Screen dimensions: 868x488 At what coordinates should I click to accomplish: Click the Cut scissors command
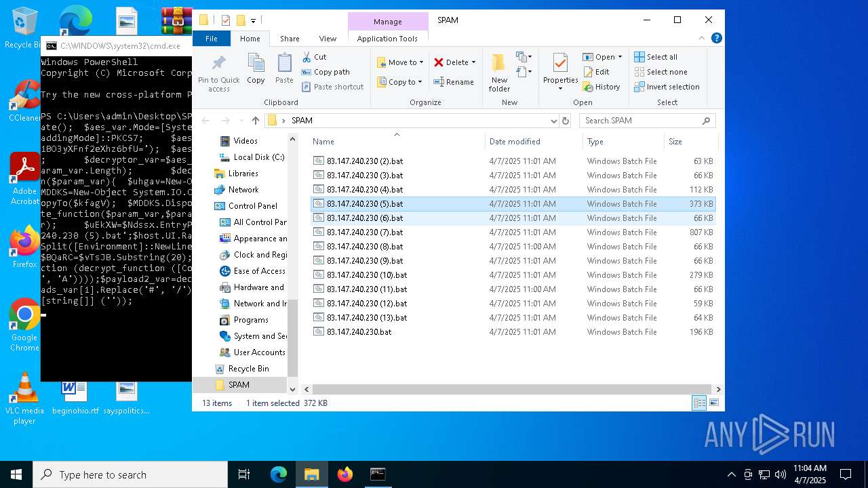314,57
